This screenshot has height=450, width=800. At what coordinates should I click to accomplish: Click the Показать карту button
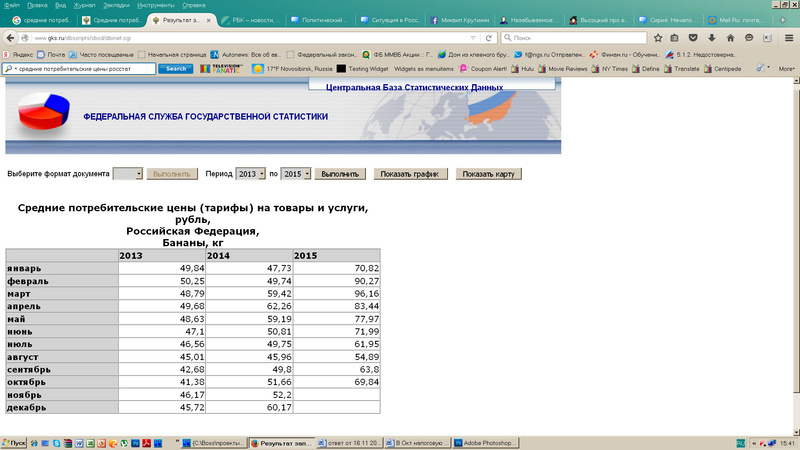(490, 174)
